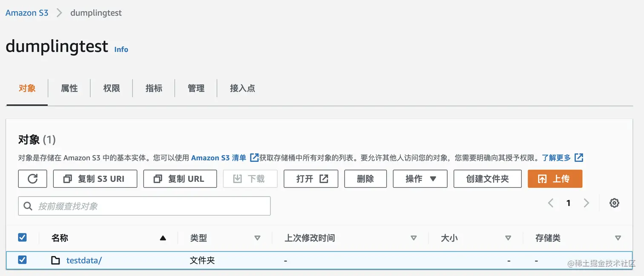The width and height of the screenshot is (644, 276).
Task: Click the 名称 column header
Action: (x=60, y=238)
